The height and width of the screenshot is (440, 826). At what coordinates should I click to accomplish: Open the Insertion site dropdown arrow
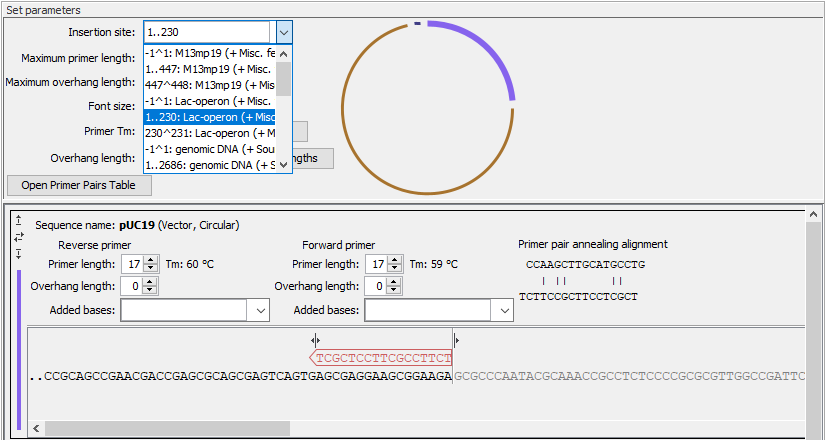click(x=283, y=33)
